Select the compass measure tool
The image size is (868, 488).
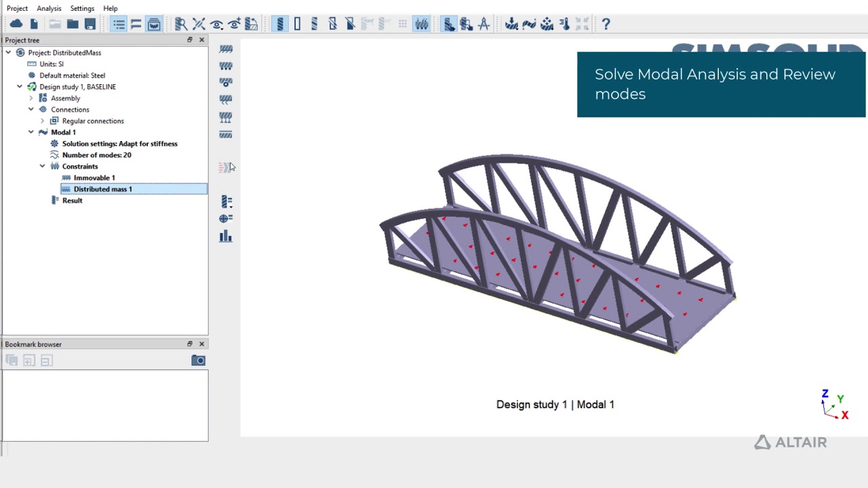coord(484,24)
